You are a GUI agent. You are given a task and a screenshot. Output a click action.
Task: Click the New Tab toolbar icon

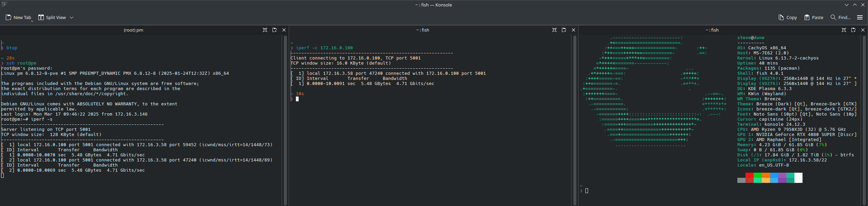click(8, 17)
